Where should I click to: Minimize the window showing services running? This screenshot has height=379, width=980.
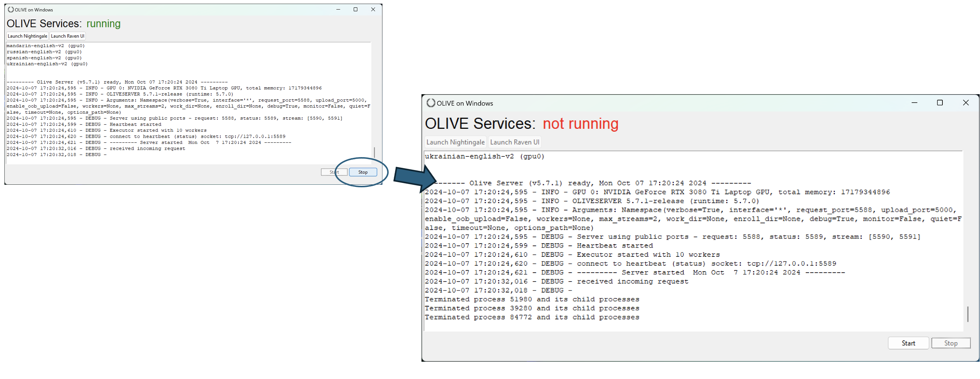pos(338,10)
